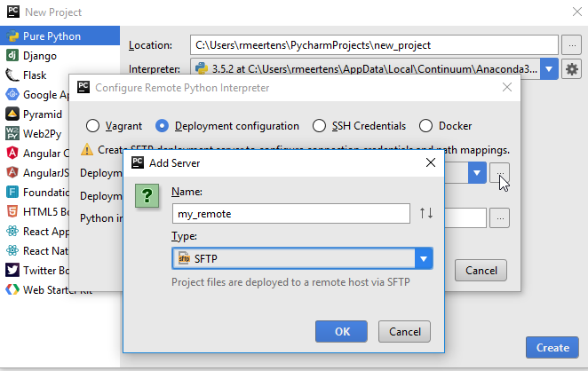Choose the Docker radio button

coord(425,126)
